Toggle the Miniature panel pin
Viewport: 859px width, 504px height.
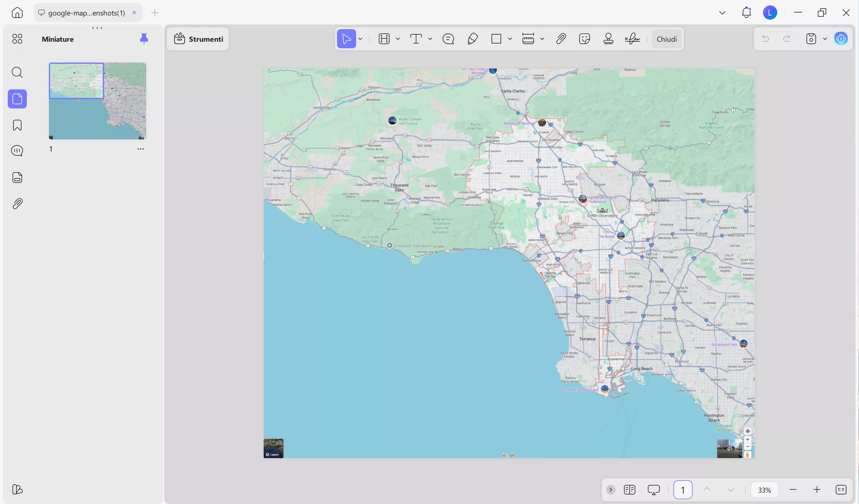(144, 39)
